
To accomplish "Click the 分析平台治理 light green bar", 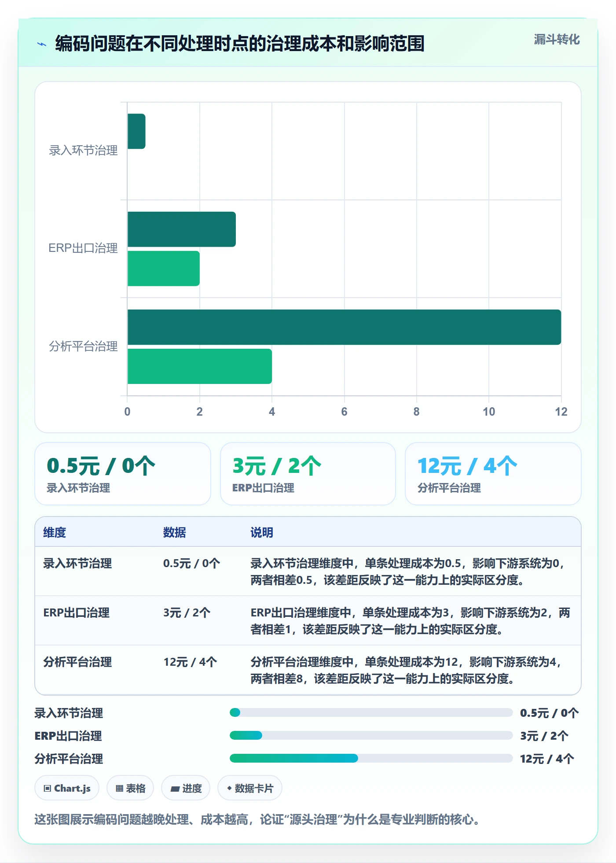I will (x=200, y=366).
